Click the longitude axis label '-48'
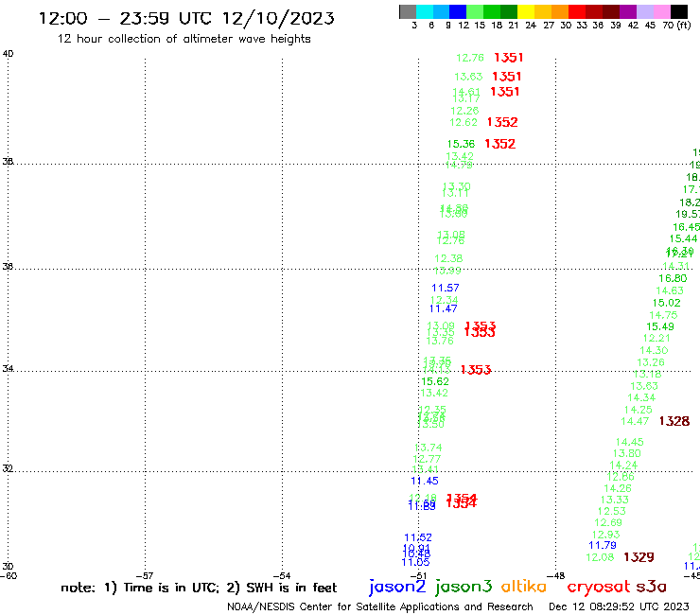This screenshot has width=700, height=615. 556,575
